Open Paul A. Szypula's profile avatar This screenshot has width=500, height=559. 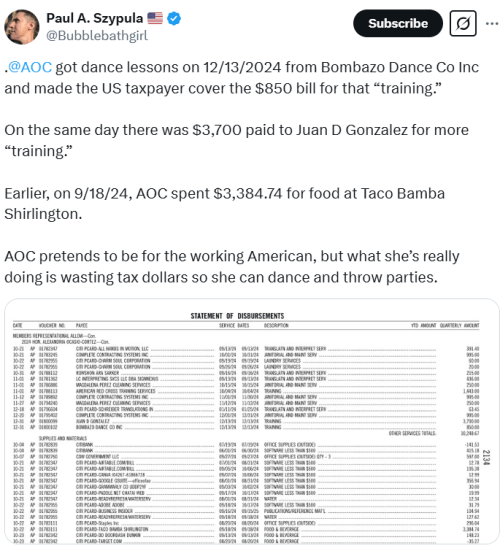21,27
